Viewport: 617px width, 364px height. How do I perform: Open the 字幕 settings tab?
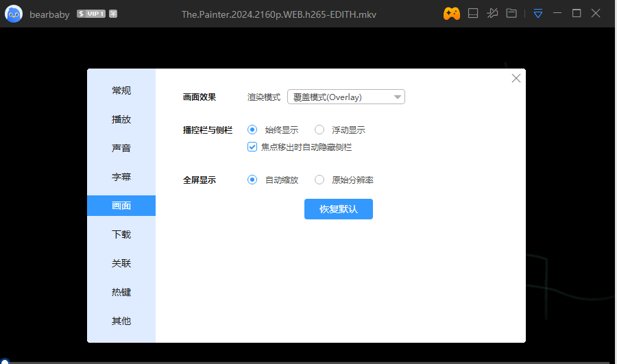click(121, 177)
